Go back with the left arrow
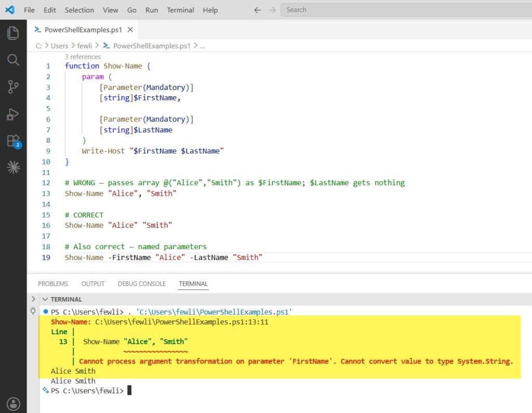Image resolution: width=532 pixels, height=413 pixels. (258, 10)
